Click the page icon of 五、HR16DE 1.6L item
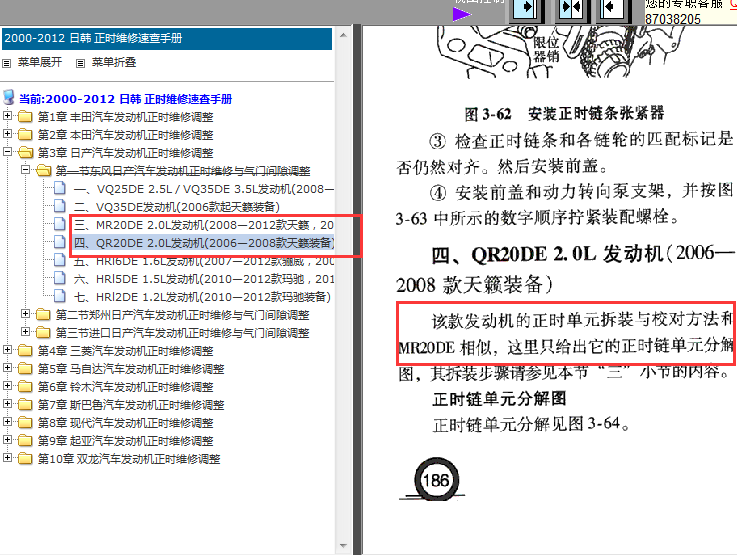This screenshot has height=555, width=737. pos(60,260)
